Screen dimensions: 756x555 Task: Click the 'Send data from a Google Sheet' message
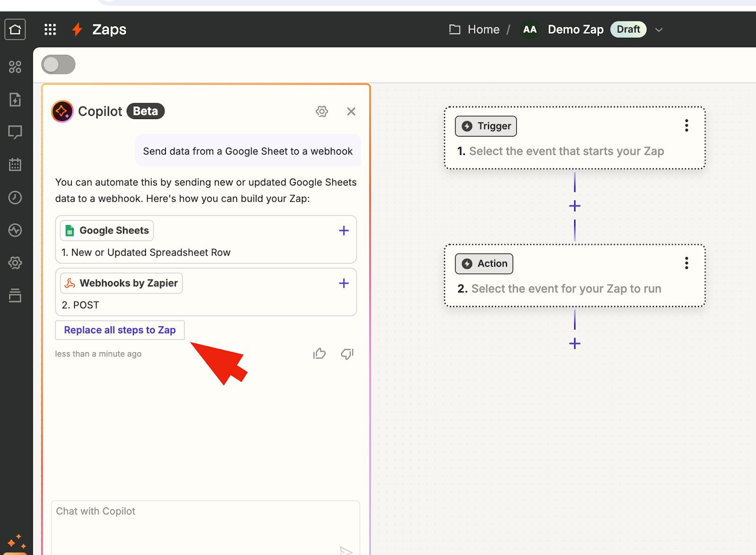pyautogui.click(x=248, y=151)
